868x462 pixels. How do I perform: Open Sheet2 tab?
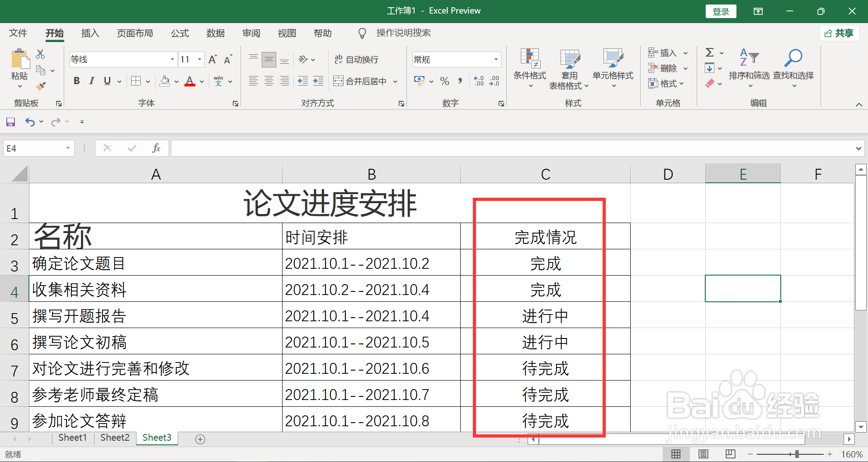pos(115,438)
